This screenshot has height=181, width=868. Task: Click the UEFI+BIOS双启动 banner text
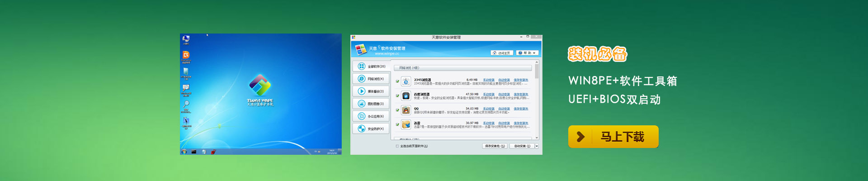tap(614, 100)
